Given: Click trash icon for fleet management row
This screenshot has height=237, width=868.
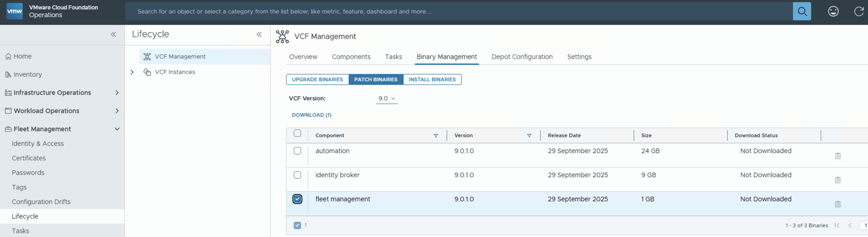Looking at the screenshot, I should 837,204.
